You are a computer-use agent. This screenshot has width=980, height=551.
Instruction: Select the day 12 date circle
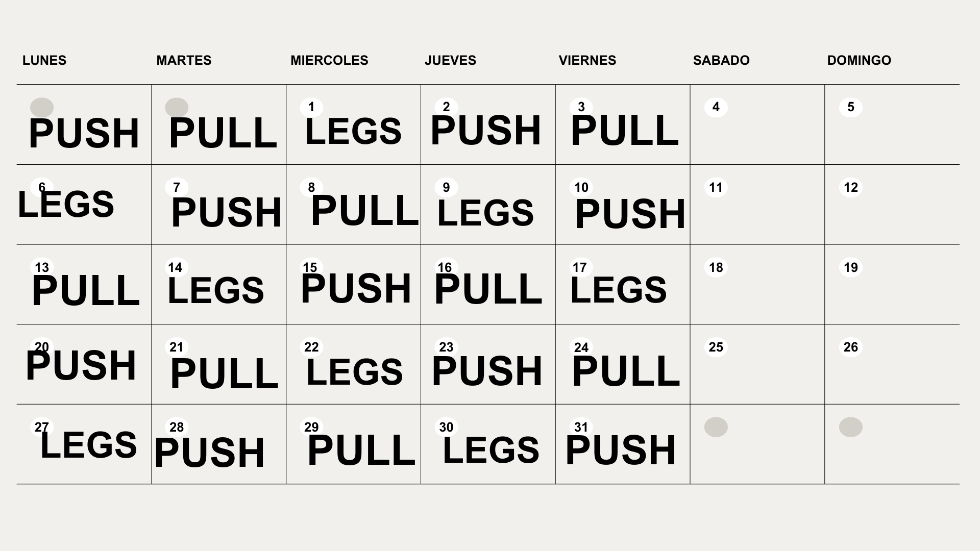click(851, 187)
